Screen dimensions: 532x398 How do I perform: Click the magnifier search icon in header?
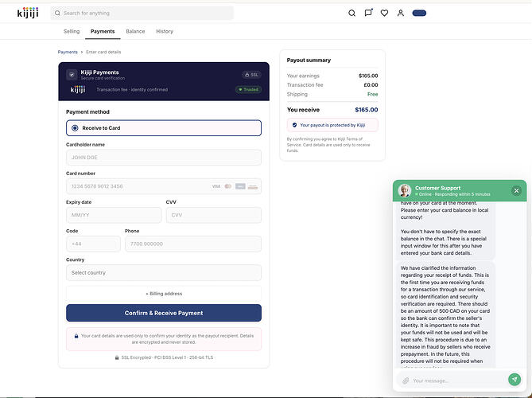coord(351,14)
